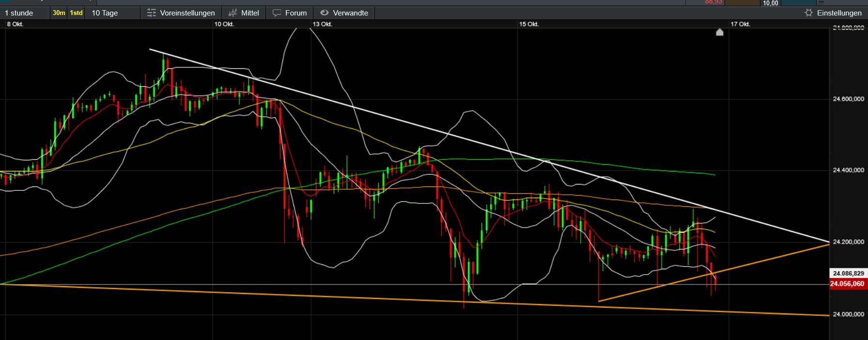Click the 10,00 value field in top bar

click(770, 3)
